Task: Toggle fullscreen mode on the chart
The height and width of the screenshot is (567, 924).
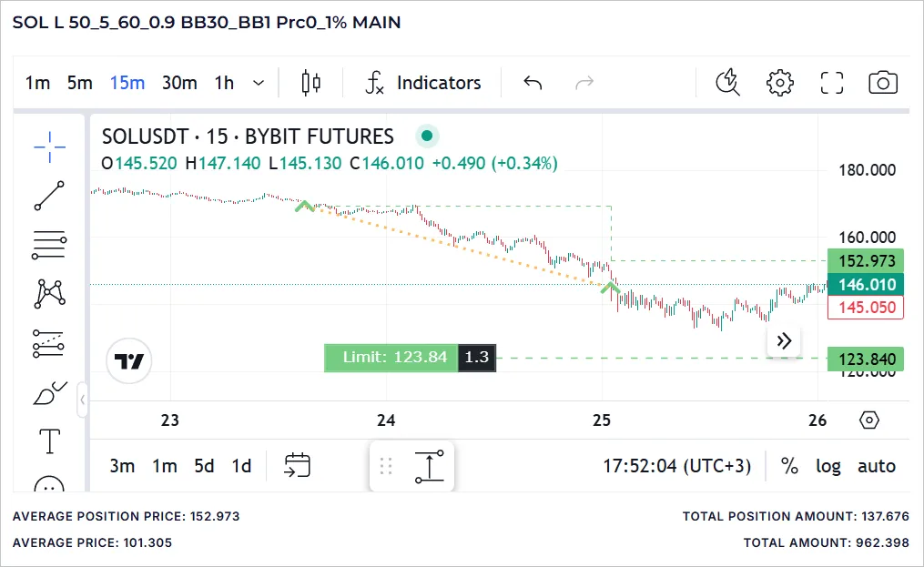Action: [x=831, y=82]
